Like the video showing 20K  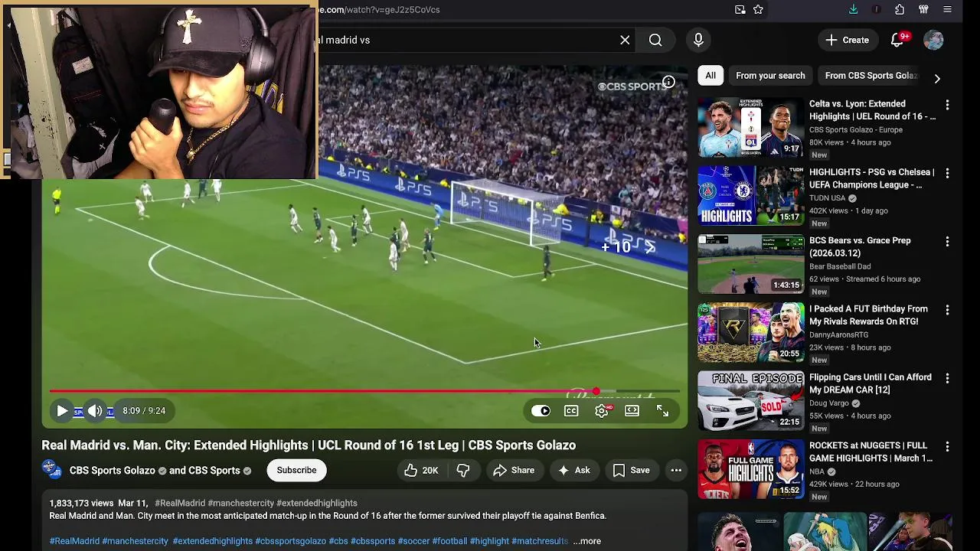(421, 470)
